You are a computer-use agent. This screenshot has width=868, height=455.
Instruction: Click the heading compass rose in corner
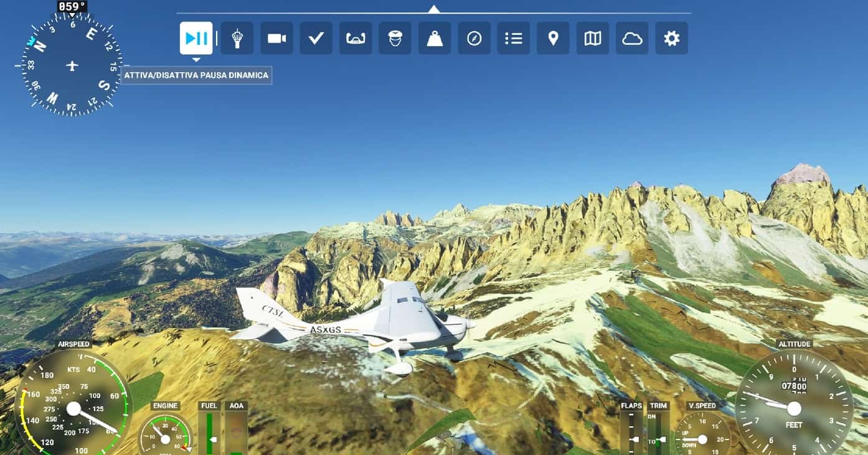tap(72, 65)
